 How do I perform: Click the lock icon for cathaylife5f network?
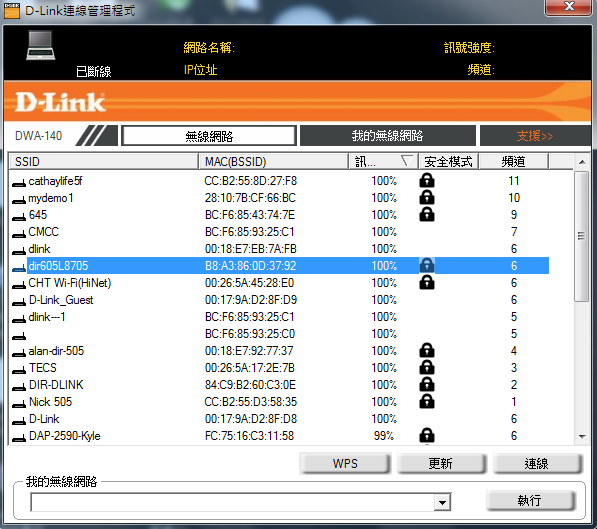(x=427, y=181)
